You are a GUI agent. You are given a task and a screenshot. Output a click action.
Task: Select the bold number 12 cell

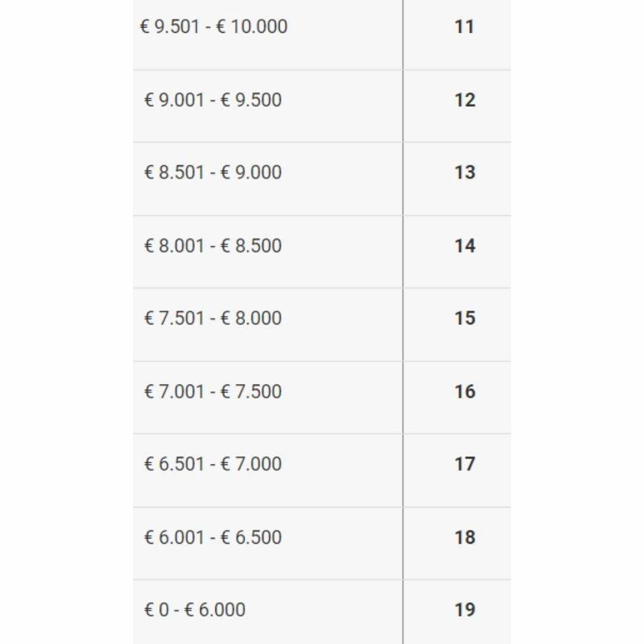465,100
